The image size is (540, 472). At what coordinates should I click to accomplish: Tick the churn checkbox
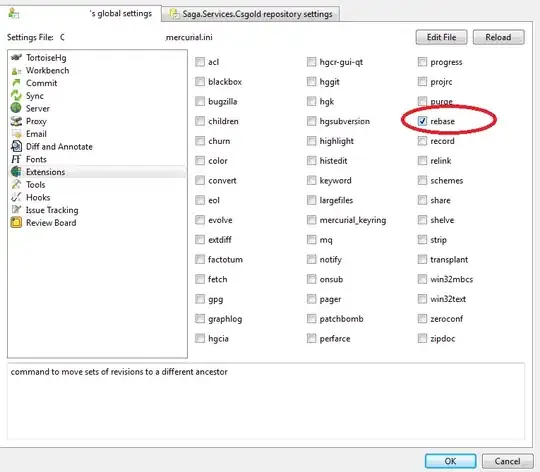tap(200, 141)
